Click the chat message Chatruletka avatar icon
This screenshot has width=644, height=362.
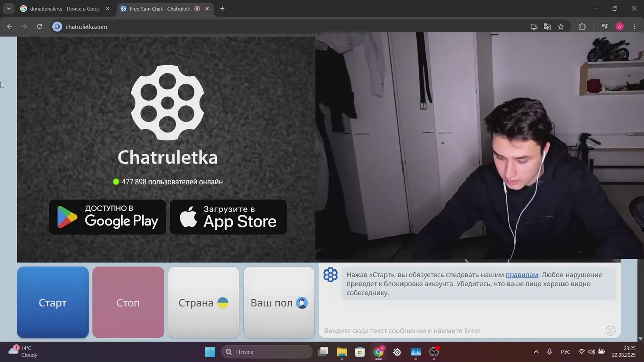(331, 275)
